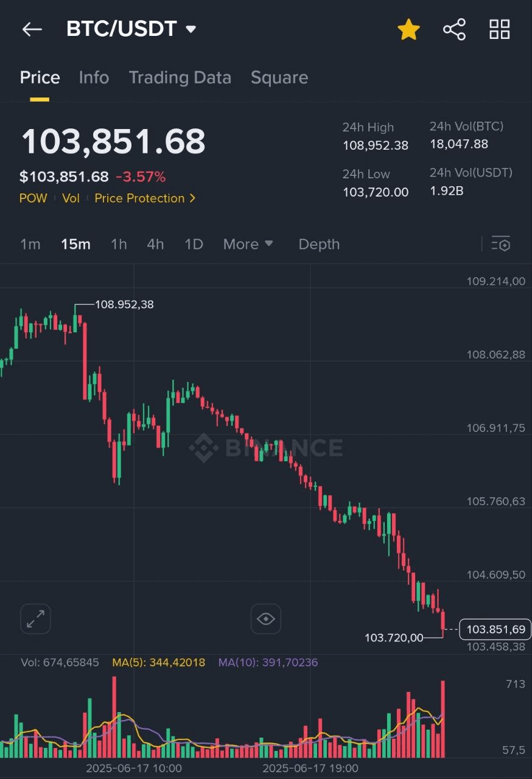This screenshot has height=779, width=532.
Task: Go back using the arrow icon
Action: [32, 29]
